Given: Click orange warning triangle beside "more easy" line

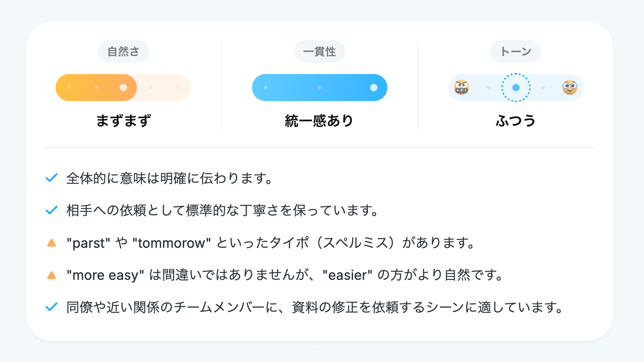Looking at the screenshot, I should pos(51,275).
